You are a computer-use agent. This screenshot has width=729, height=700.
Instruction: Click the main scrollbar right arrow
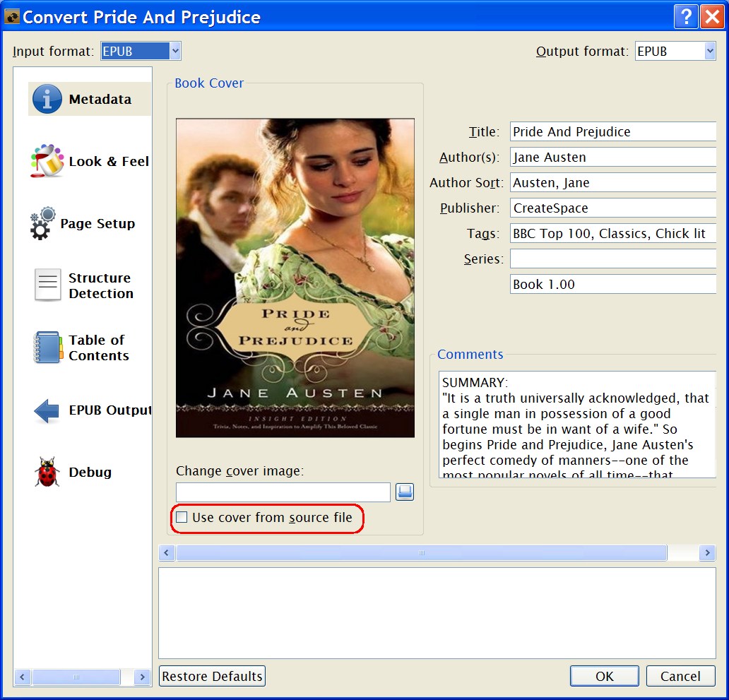(708, 552)
